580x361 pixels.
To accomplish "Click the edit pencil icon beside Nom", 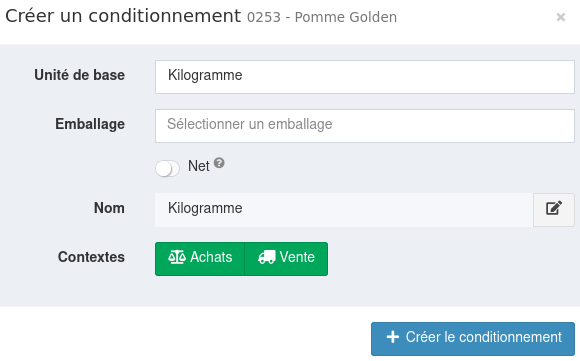I will click(x=554, y=208).
